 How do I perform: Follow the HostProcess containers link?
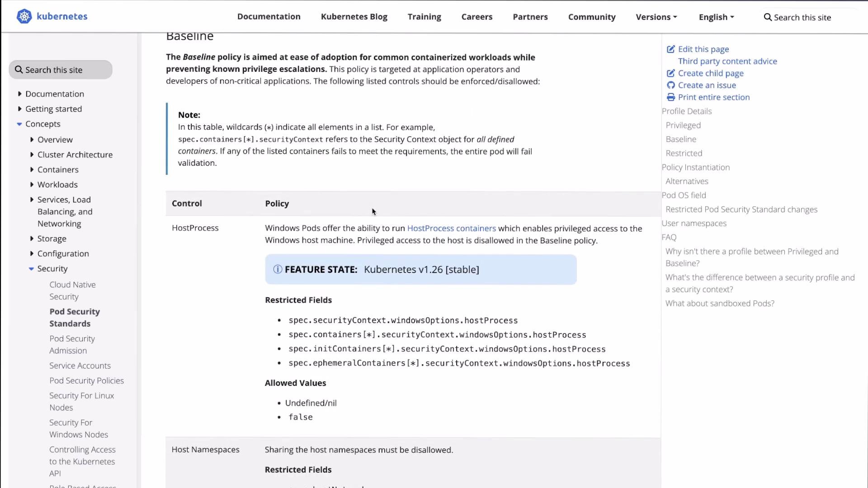point(451,228)
